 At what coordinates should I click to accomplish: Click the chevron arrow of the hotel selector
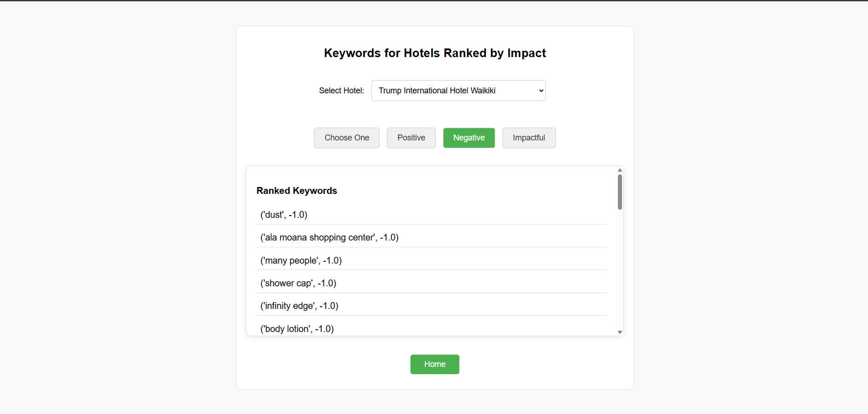541,91
